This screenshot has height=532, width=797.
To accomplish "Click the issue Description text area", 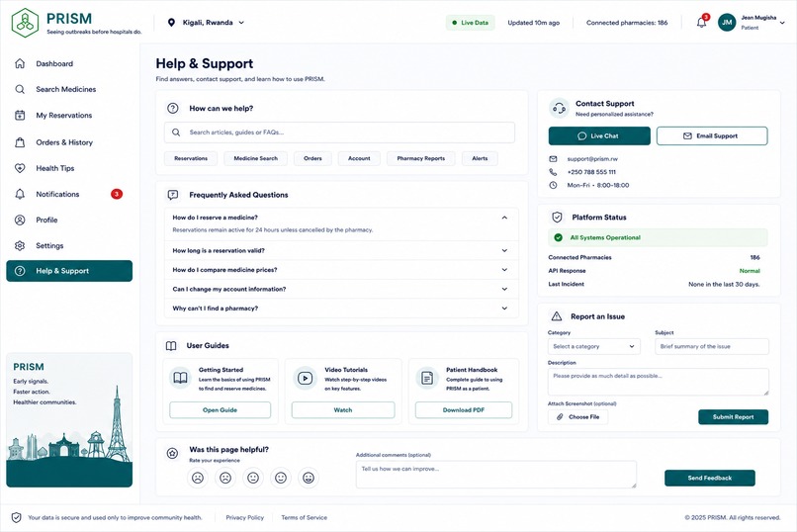I will tap(659, 382).
